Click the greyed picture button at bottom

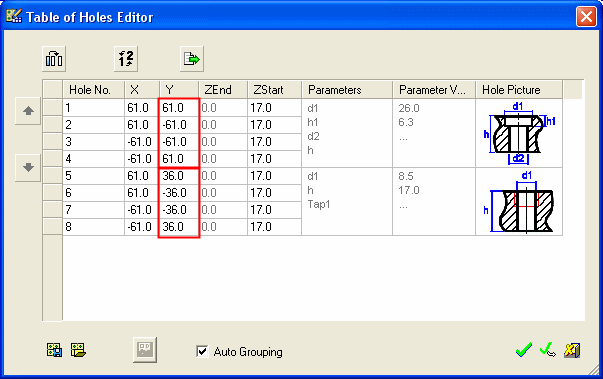pos(145,350)
